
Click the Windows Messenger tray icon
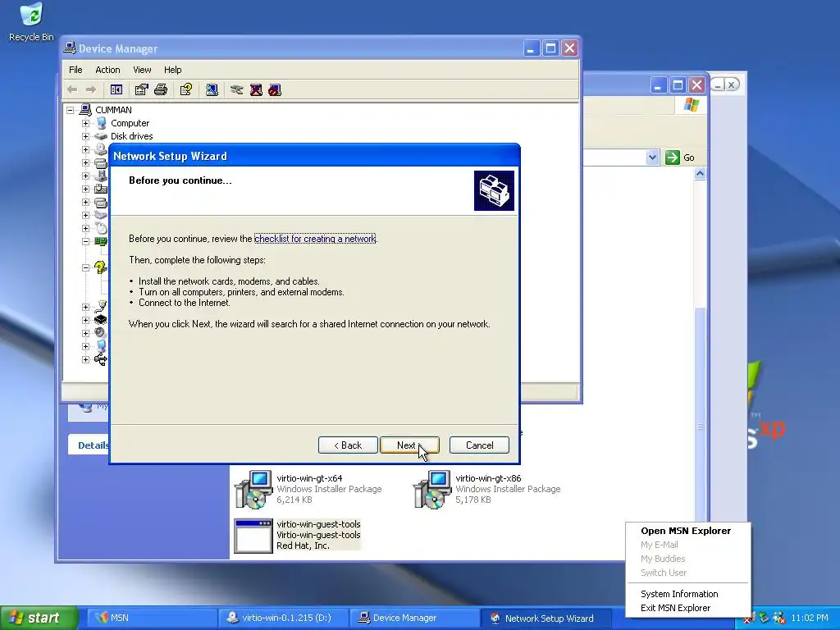click(x=779, y=618)
